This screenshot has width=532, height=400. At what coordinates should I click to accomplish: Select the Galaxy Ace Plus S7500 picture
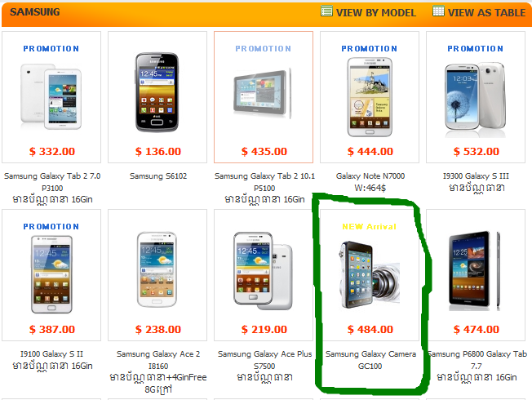pyautogui.click(x=263, y=271)
